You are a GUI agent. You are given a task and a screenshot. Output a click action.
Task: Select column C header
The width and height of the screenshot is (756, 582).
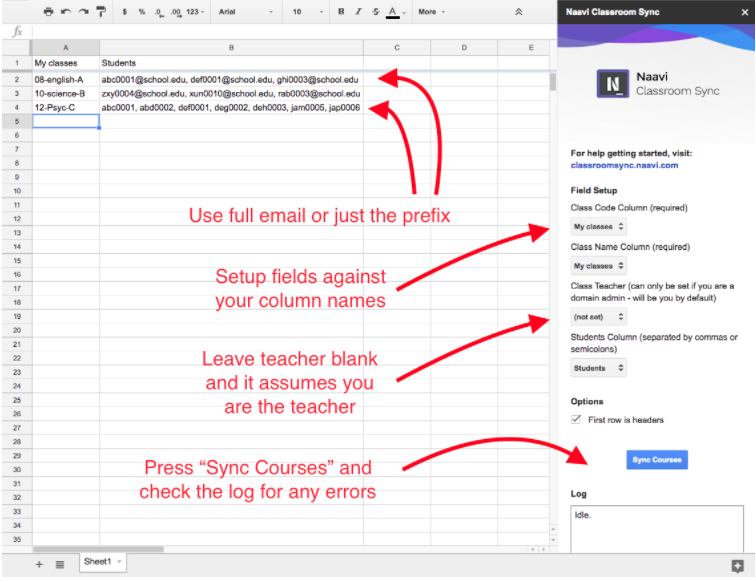pos(397,48)
